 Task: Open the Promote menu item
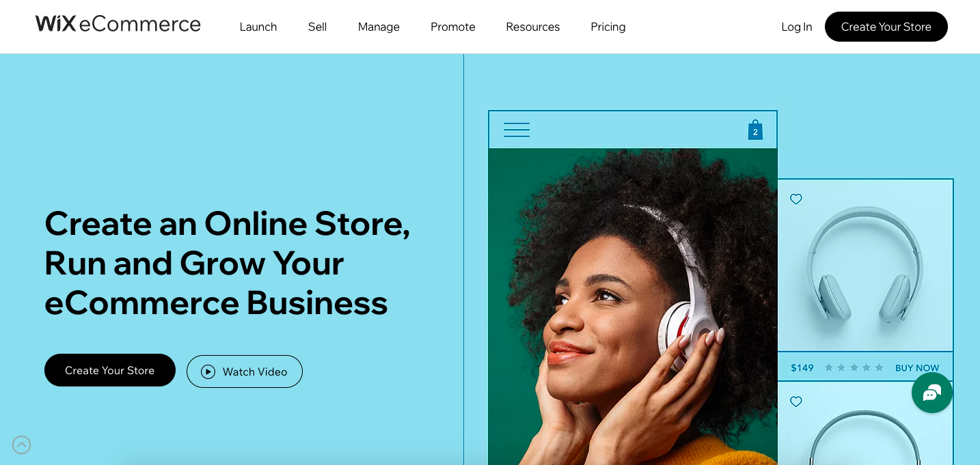click(453, 27)
